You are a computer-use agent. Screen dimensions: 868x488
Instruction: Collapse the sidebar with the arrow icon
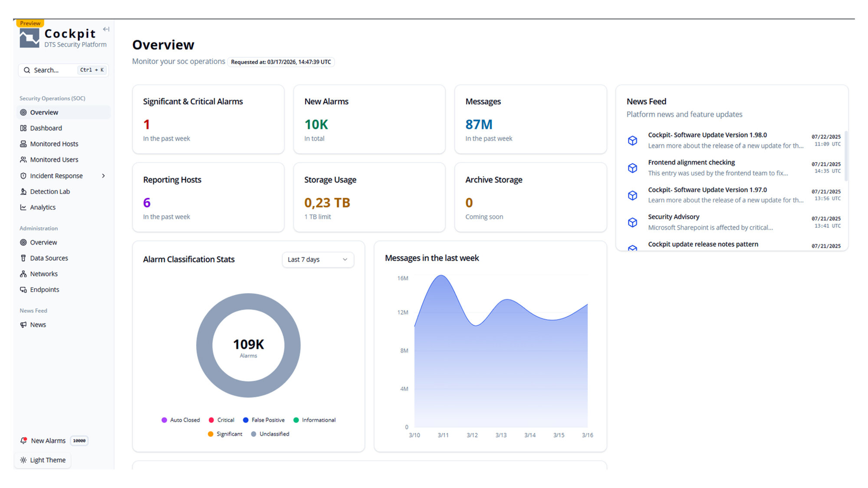tap(106, 29)
